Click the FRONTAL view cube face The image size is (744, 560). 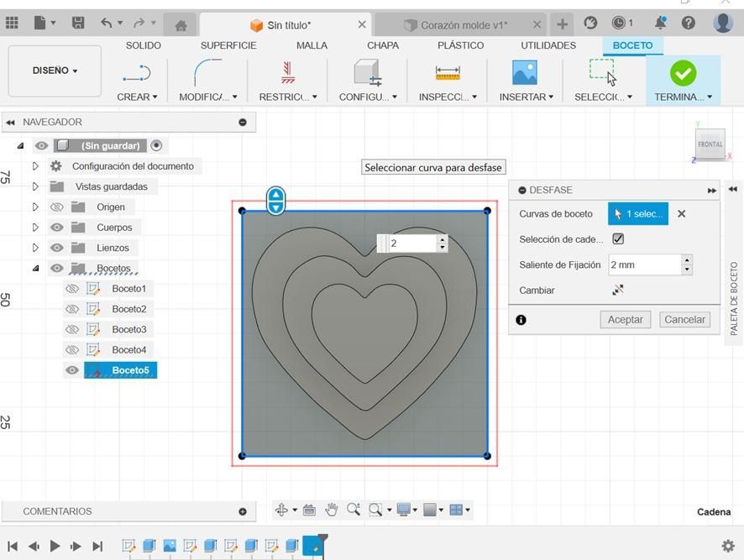point(710,144)
